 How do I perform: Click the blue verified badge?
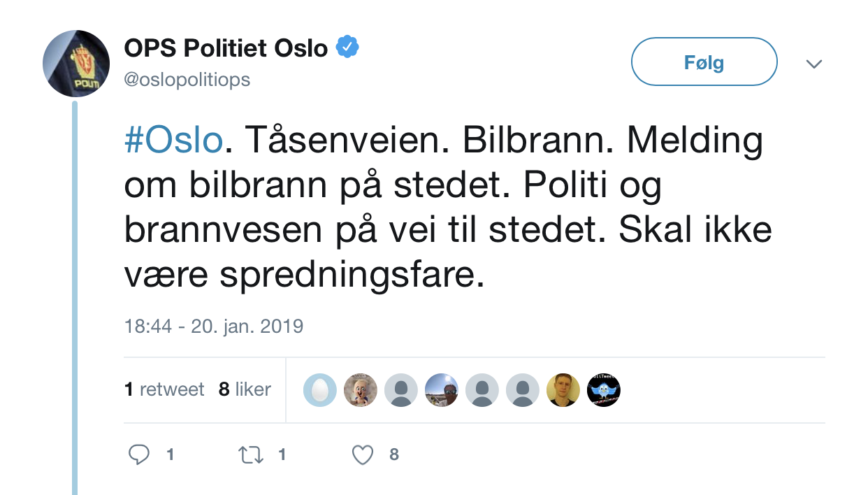coord(347,48)
